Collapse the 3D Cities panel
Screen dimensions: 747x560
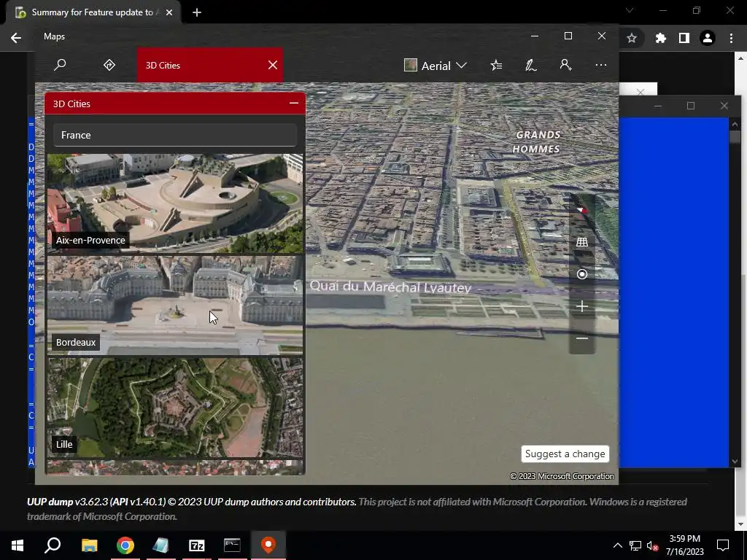293,103
